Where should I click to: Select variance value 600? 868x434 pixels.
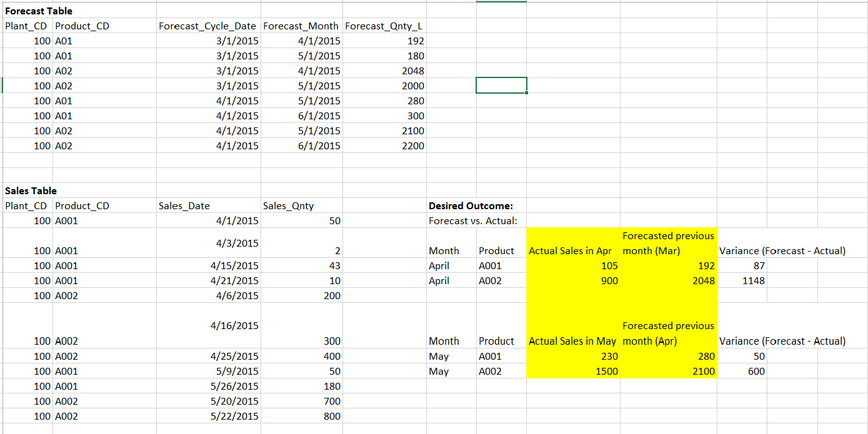pyautogui.click(x=742, y=371)
